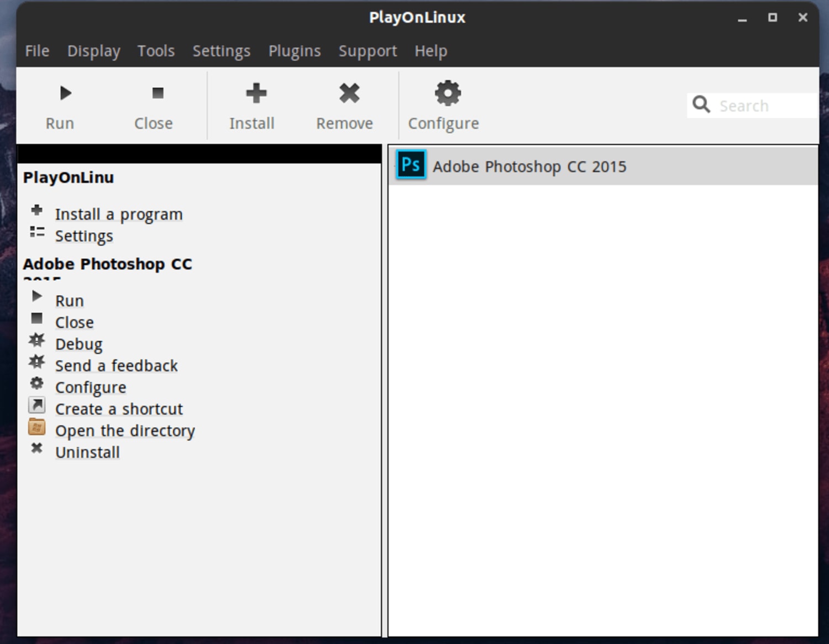Select Adobe Photoshop CC 2015 entry
Viewport: 829px width, 644px height.
(603, 166)
